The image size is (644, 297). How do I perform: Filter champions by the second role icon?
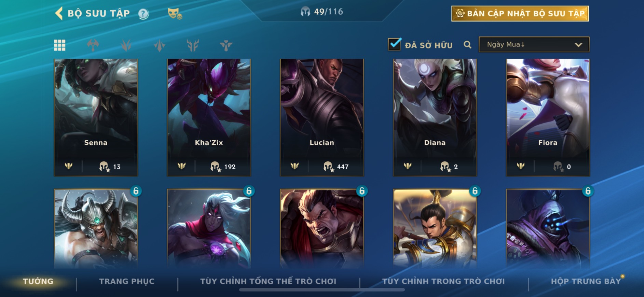pos(126,45)
